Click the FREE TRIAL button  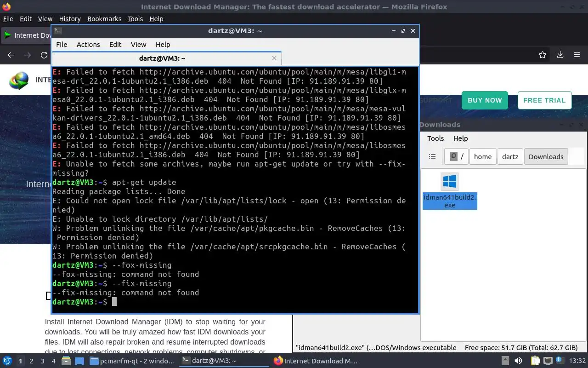[x=544, y=100]
